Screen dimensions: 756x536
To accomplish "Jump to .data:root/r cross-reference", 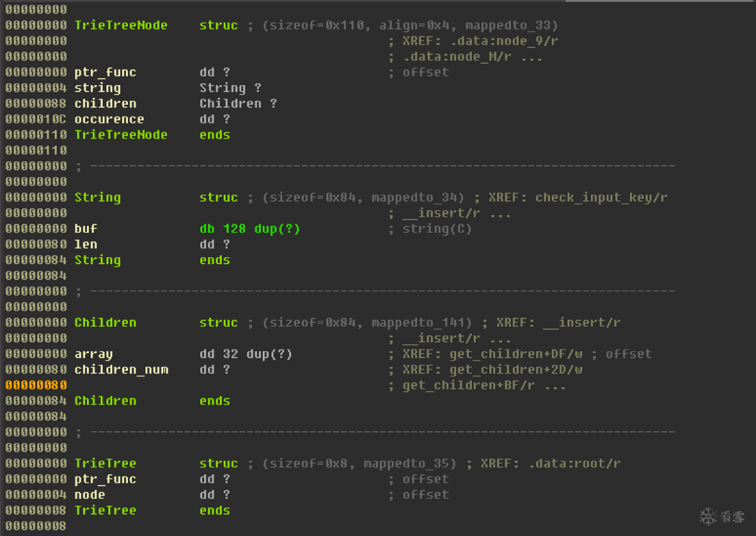I will [574, 463].
